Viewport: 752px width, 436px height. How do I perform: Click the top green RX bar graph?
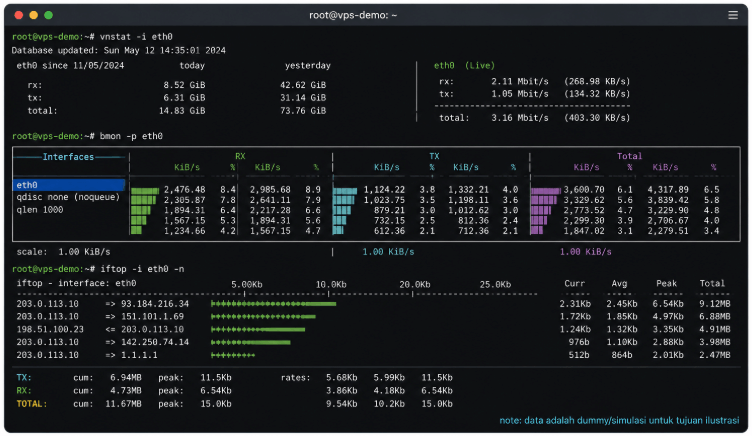click(145, 190)
